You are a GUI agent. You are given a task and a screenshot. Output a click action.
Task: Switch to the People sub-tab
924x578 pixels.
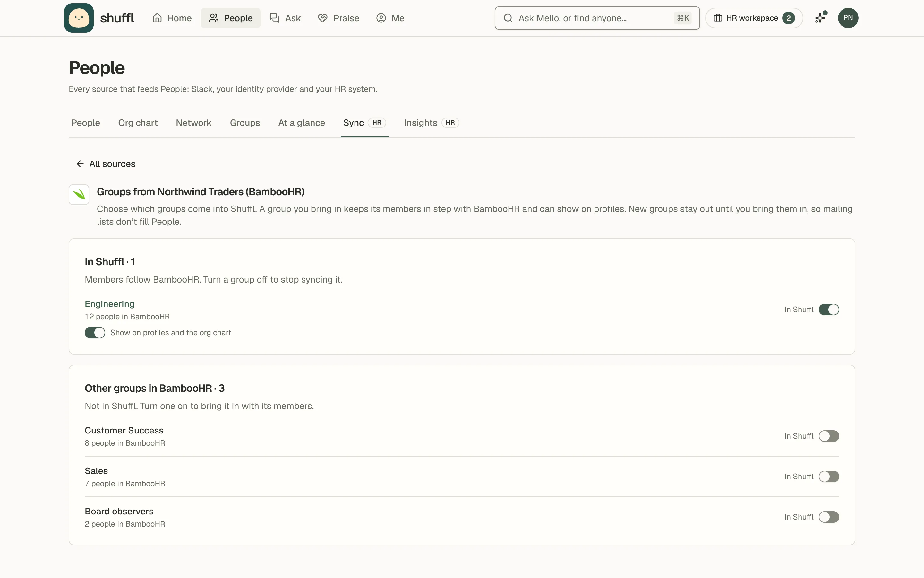point(86,123)
